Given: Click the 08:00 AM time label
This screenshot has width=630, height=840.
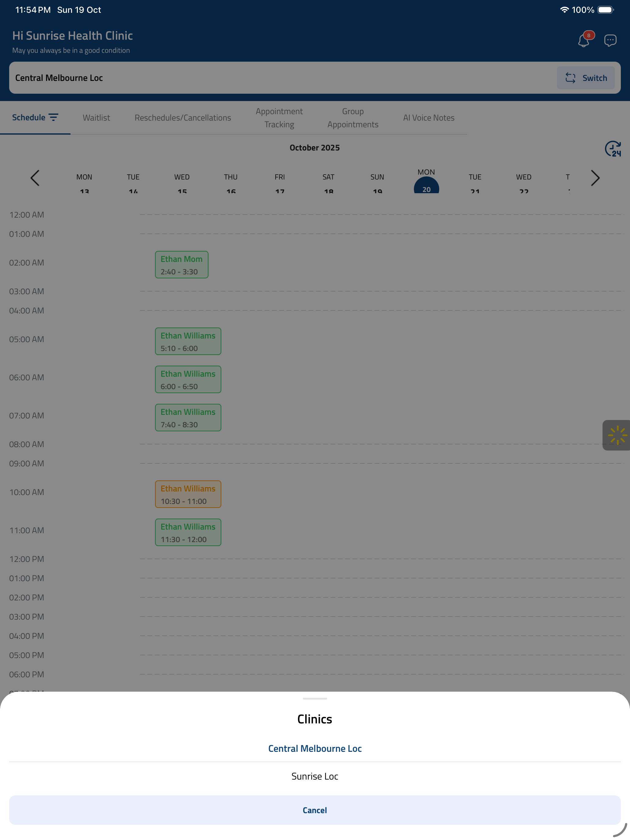Looking at the screenshot, I should pos(27,444).
